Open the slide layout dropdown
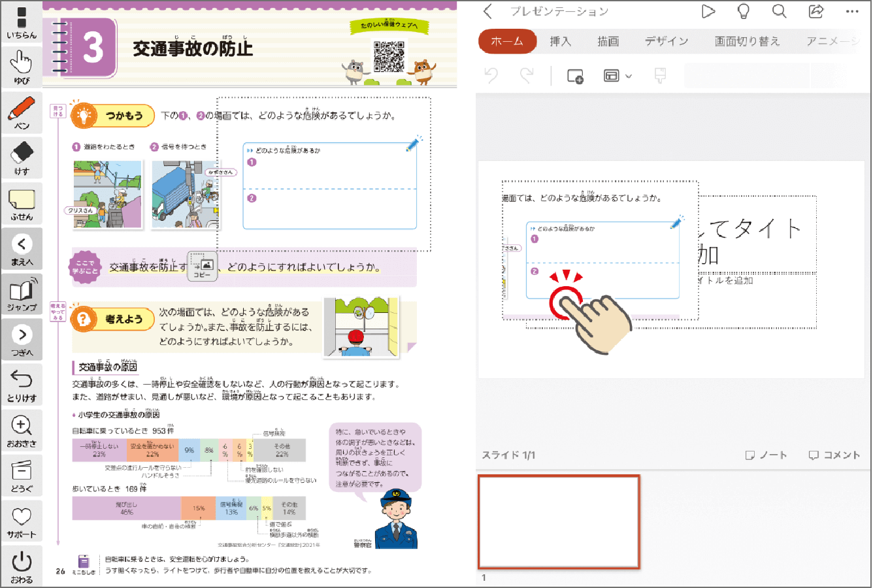Image resolution: width=873 pixels, height=588 pixels. (x=617, y=76)
